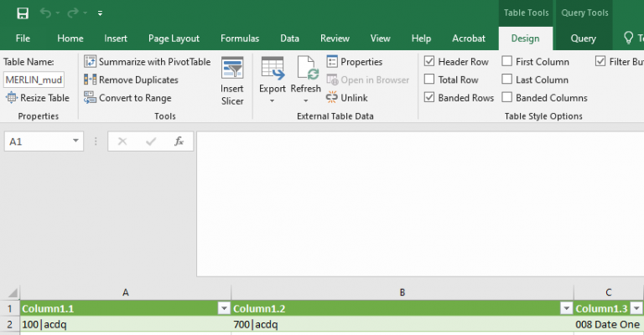
Task: Click the Table Name input field
Action: (34, 80)
